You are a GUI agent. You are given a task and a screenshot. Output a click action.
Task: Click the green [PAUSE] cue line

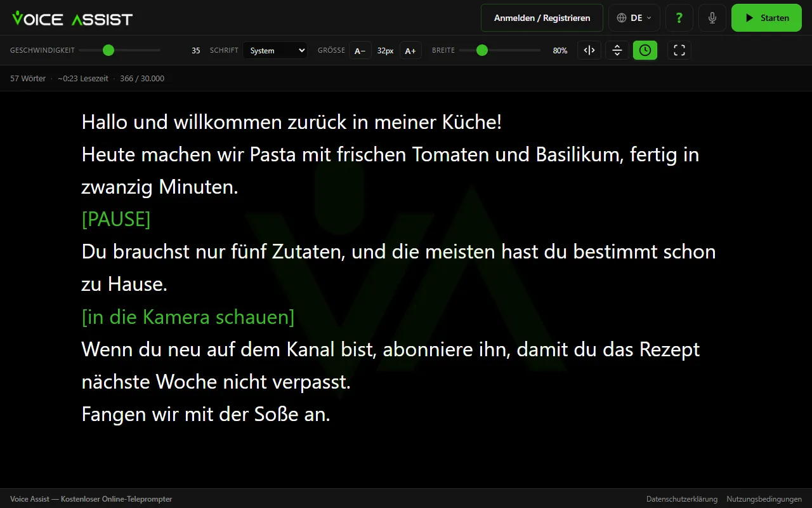(x=116, y=219)
